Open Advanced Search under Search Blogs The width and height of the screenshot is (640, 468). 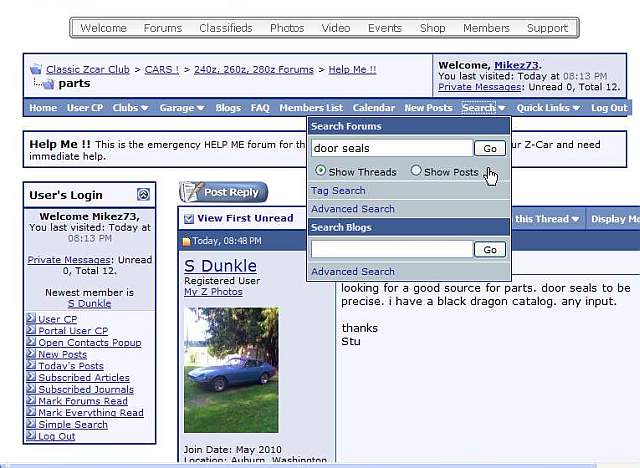(x=353, y=271)
